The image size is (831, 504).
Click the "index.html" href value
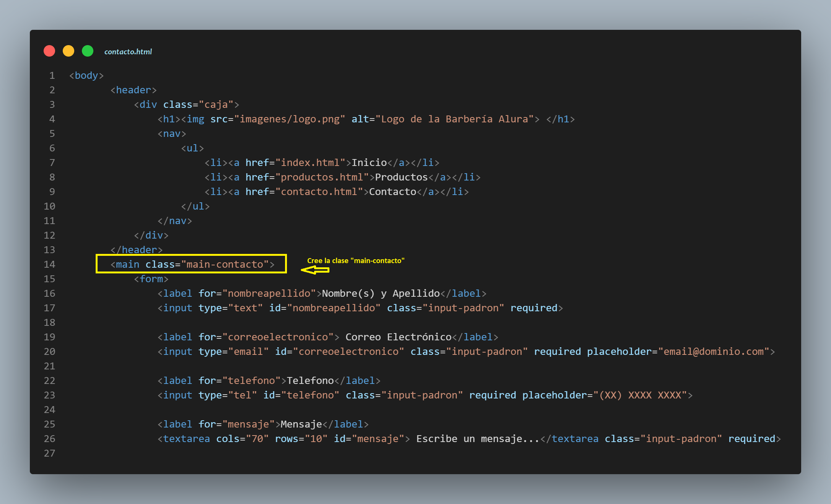pyautogui.click(x=310, y=163)
